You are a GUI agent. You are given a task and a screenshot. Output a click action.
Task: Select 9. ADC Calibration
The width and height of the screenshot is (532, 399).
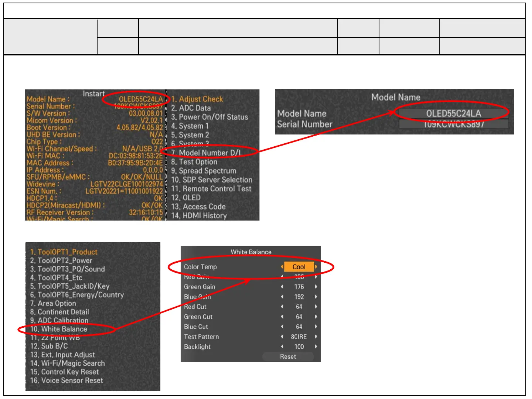(59, 320)
